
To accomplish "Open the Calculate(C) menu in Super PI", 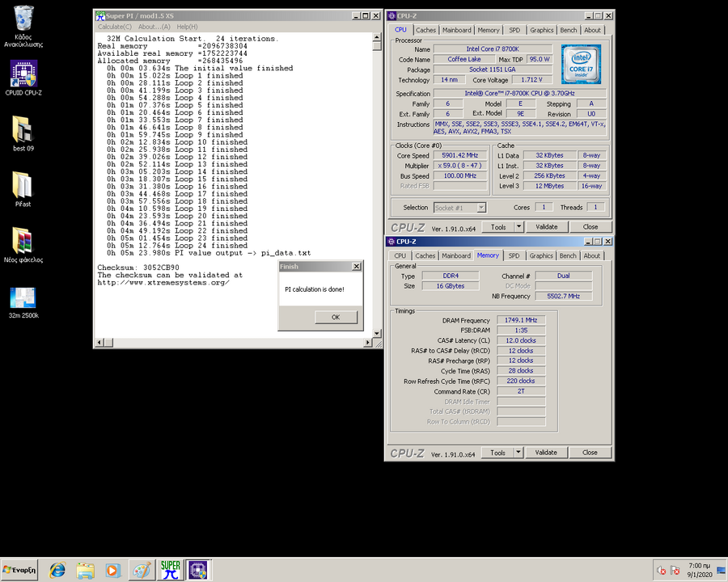I will click(x=115, y=27).
